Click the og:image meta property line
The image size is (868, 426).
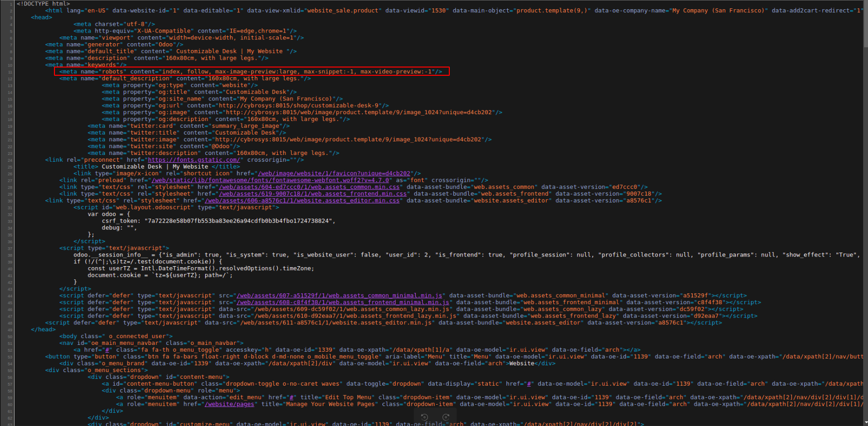coord(302,112)
